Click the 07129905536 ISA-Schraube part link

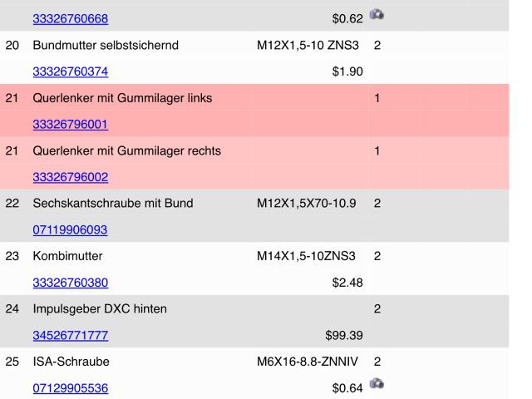[x=70, y=388]
